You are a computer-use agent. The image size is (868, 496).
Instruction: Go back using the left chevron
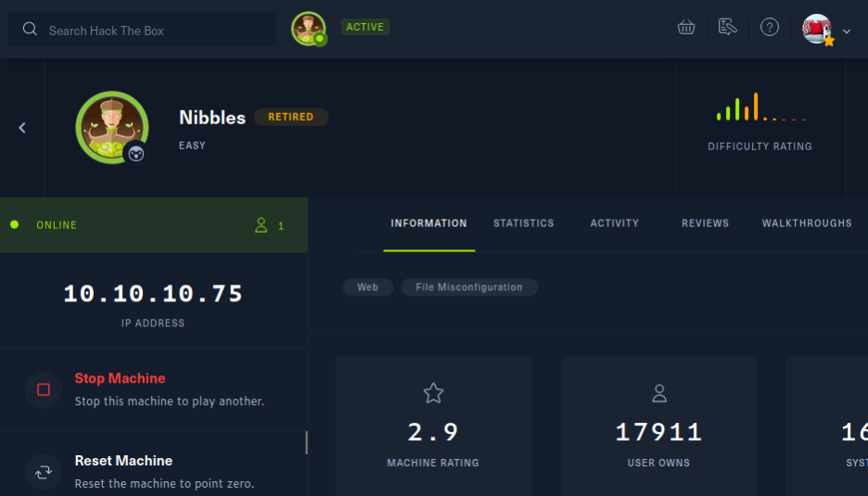click(22, 128)
